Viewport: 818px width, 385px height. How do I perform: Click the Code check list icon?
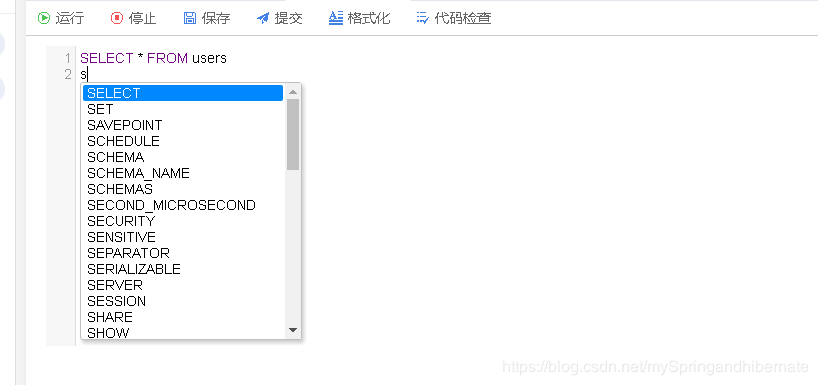[x=423, y=18]
